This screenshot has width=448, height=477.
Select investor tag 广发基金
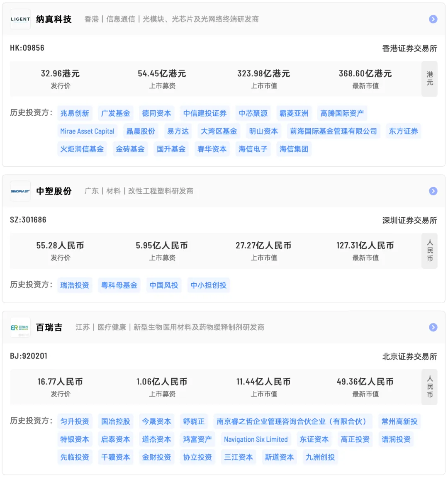[x=116, y=113]
